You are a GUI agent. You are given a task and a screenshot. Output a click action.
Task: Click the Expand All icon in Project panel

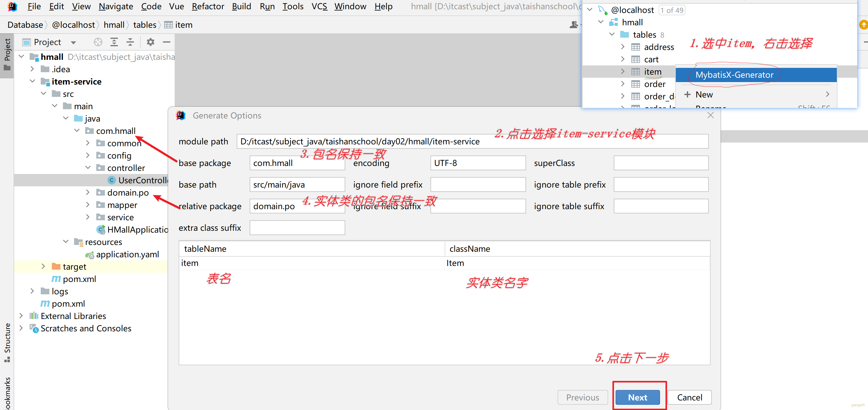114,42
